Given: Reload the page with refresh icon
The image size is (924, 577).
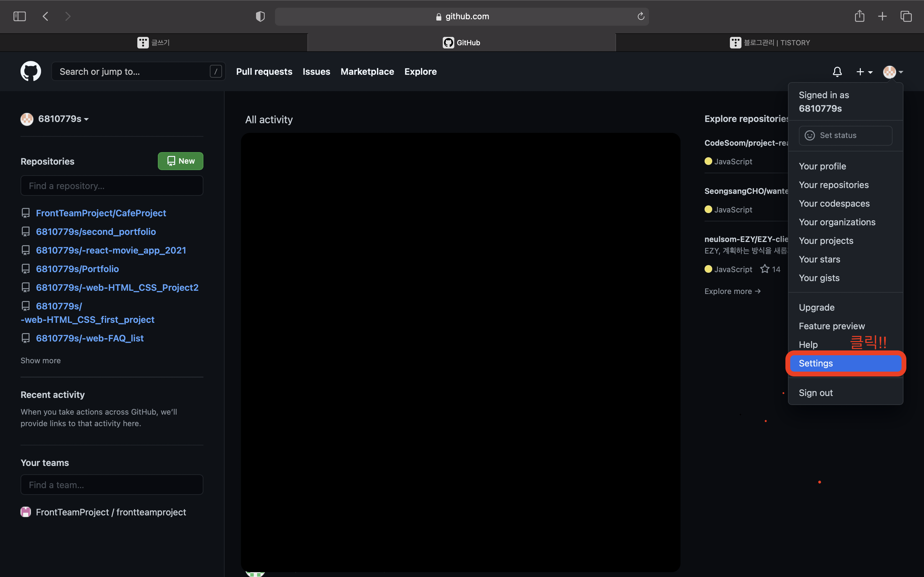Looking at the screenshot, I should pos(640,16).
